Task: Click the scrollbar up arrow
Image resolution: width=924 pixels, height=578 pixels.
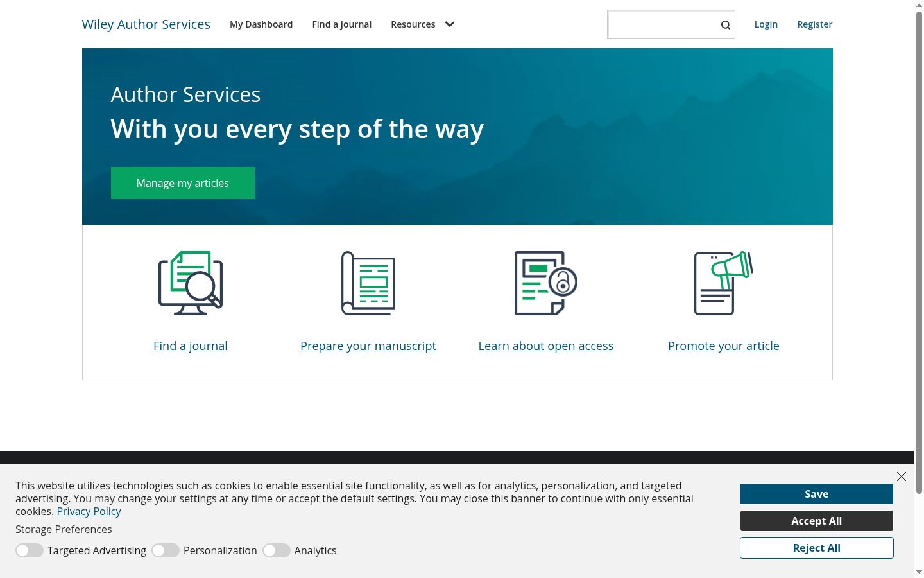Action: [919, 5]
